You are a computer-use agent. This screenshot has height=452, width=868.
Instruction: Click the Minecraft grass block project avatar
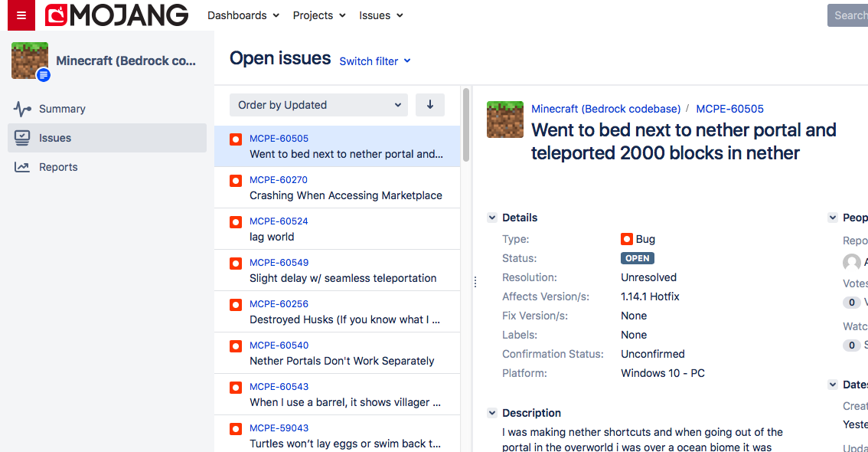tap(30, 61)
